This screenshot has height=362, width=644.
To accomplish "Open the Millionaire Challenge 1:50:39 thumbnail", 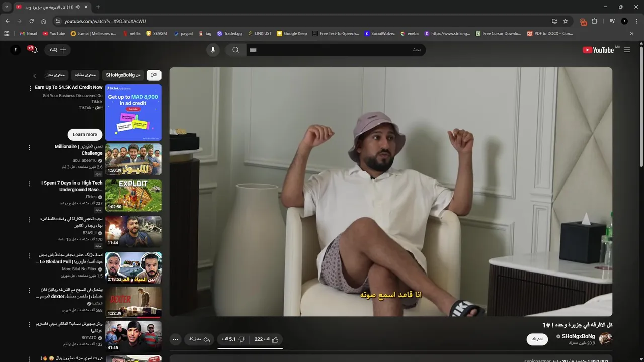I will [133, 159].
